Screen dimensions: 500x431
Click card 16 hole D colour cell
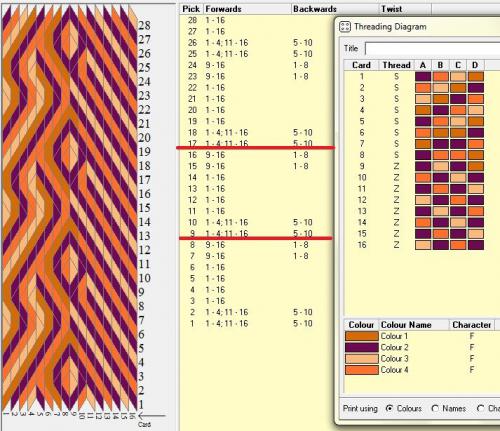[x=476, y=245]
